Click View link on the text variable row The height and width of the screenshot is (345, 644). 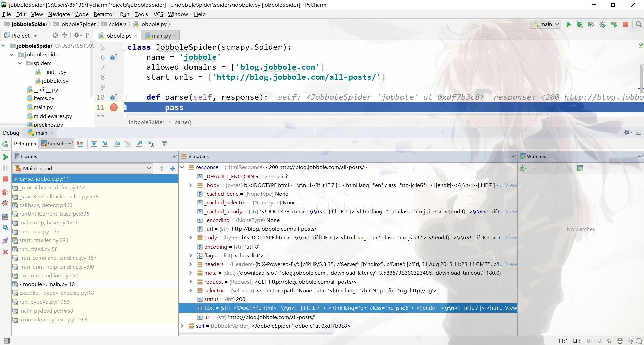pyautogui.click(x=511, y=308)
